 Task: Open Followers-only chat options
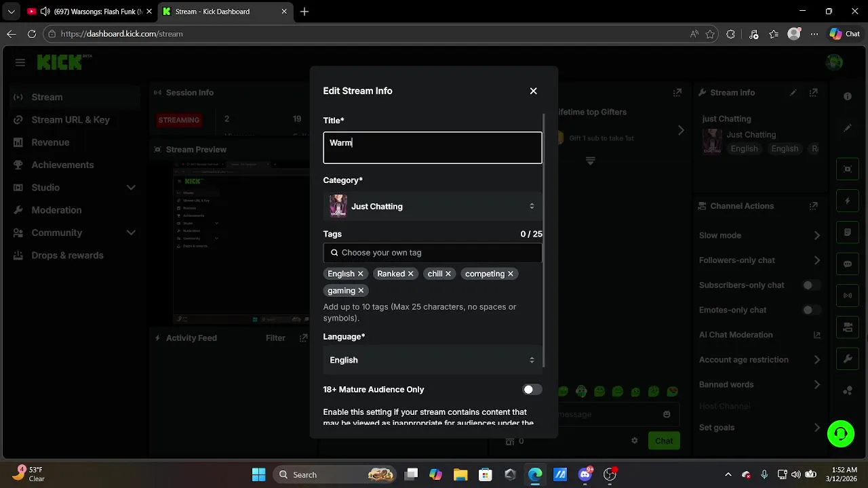pos(759,260)
